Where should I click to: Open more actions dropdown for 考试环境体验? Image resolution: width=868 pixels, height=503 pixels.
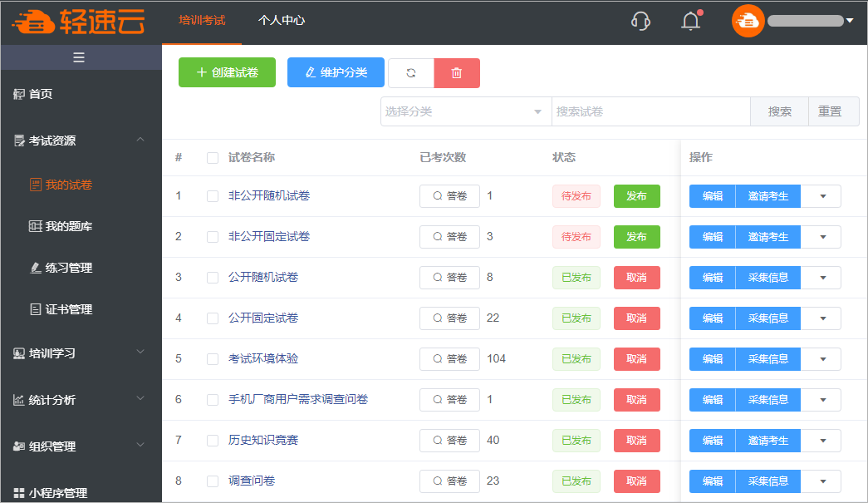[x=821, y=359]
